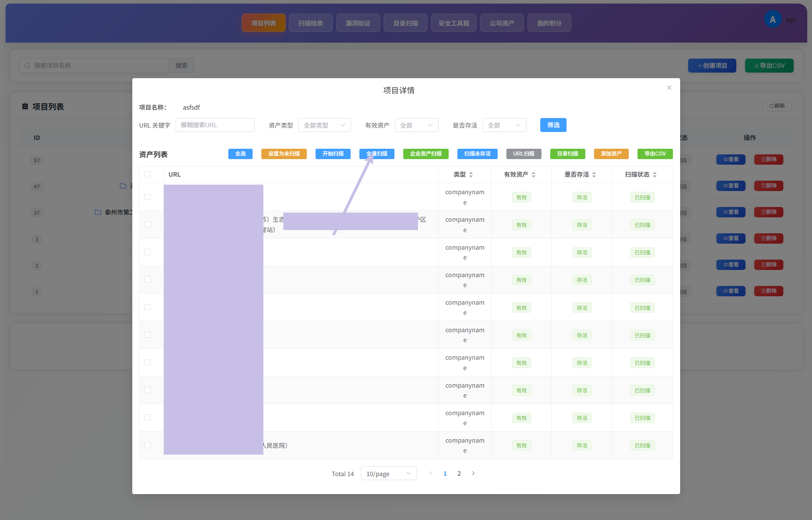812x520 pixels.
Task: Click the search magnifier icon
Action: click(x=27, y=65)
